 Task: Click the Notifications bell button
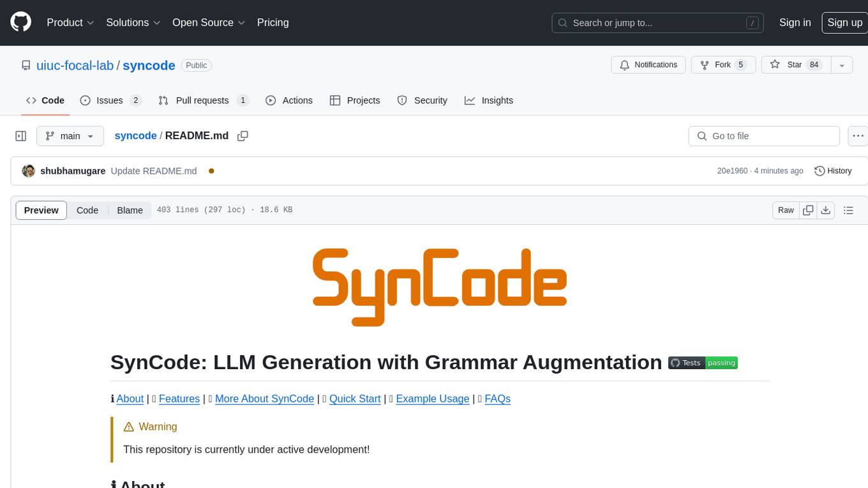pyautogui.click(x=648, y=65)
